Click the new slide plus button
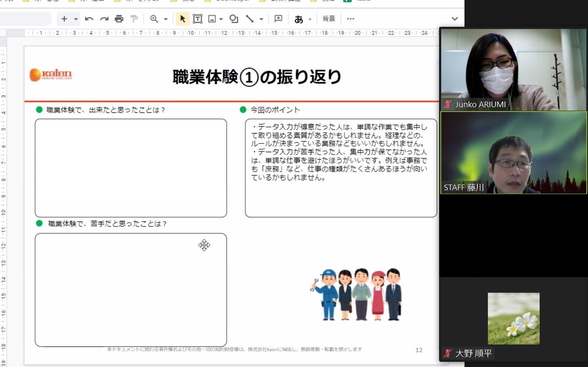The image size is (588, 367). click(64, 19)
